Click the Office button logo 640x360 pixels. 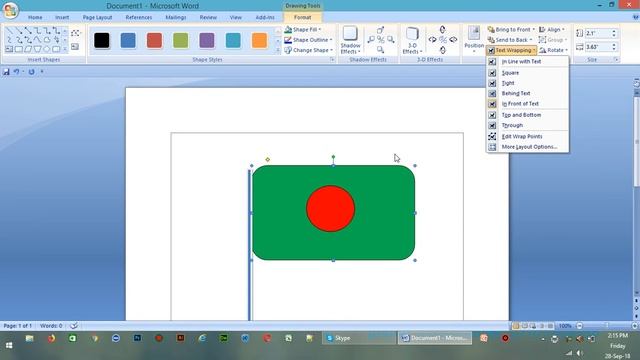(10, 10)
